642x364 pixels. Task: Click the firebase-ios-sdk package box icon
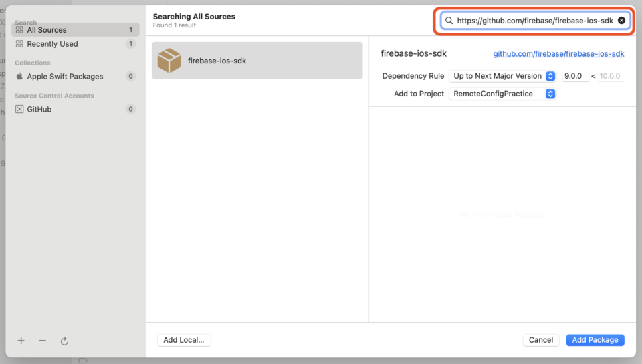pos(169,61)
